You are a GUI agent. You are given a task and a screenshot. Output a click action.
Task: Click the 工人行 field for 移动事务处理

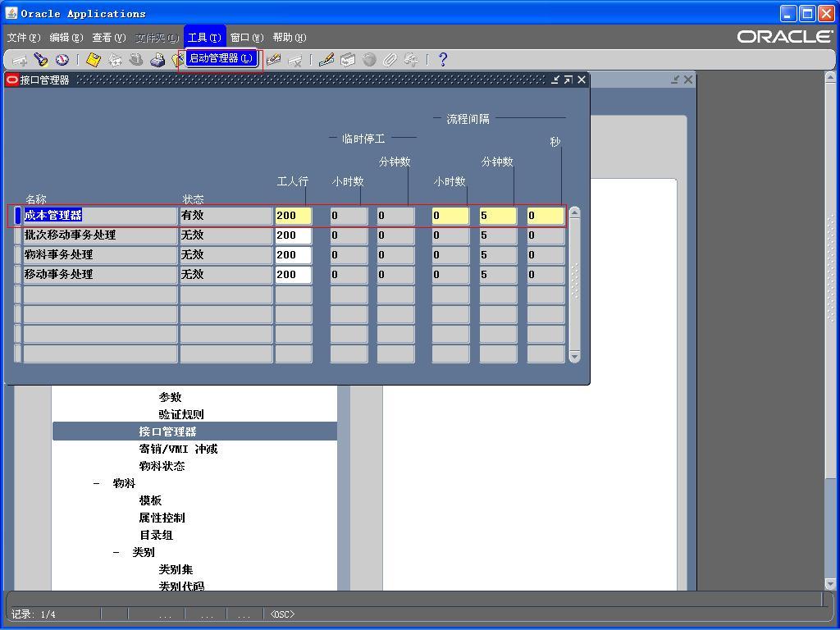[294, 275]
